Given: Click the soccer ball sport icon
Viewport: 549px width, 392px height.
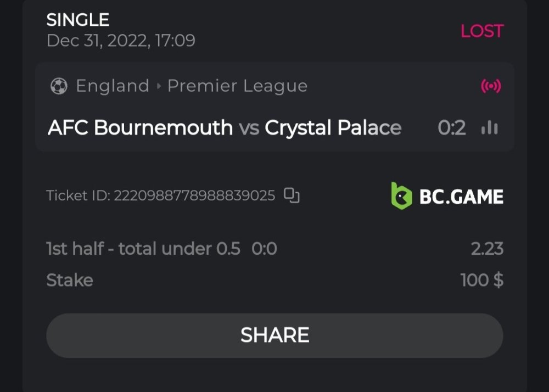Looking at the screenshot, I should pyautogui.click(x=59, y=86).
